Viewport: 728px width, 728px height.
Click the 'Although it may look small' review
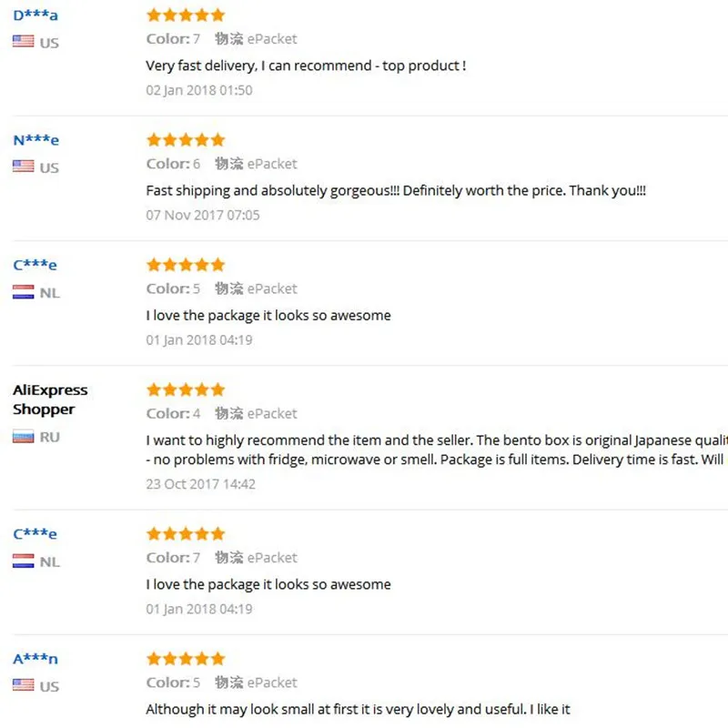(358, 709)
